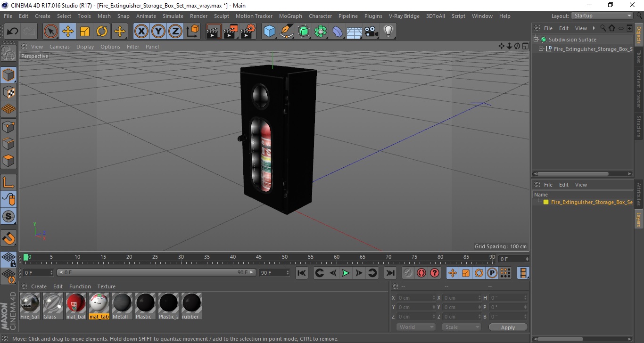
Task: Play the animation forward
Action: click(x=346, y=273)
